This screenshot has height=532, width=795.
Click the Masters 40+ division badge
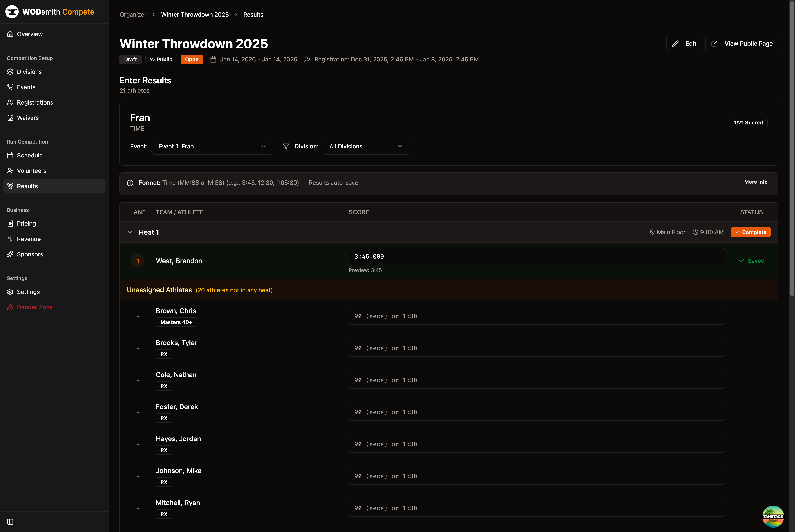point(176,322)
